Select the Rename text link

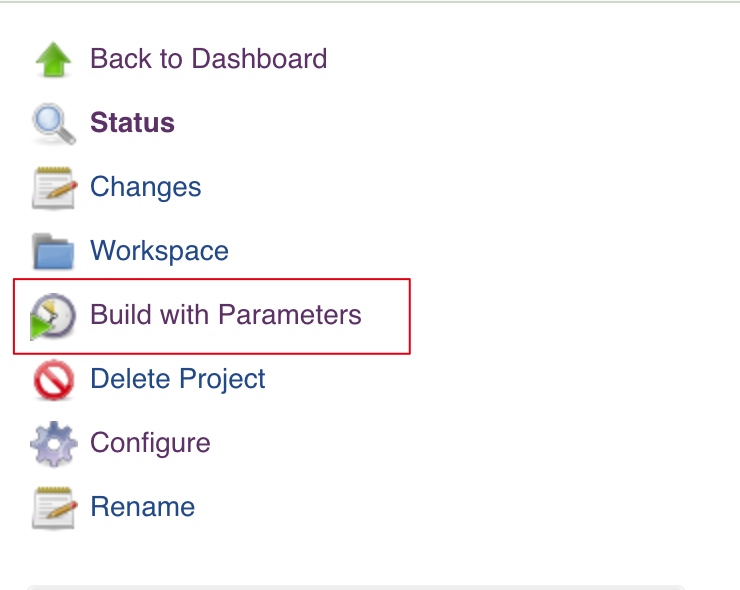pos(143,507)
